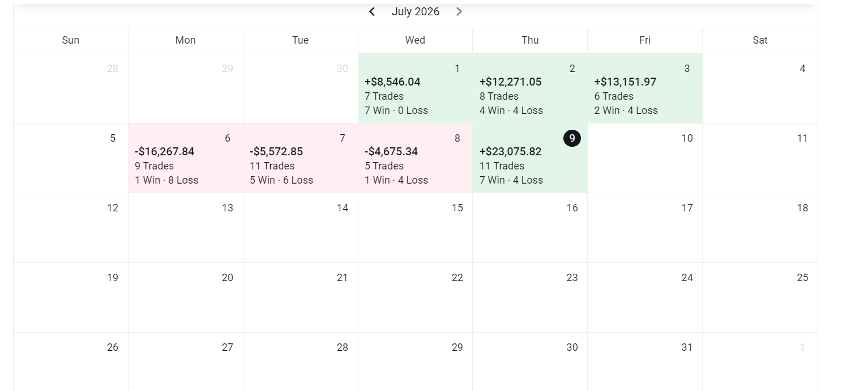Click the Wed column header
Image resolution: width=868 pixels, height=391 pixels.
click(415, 40)
